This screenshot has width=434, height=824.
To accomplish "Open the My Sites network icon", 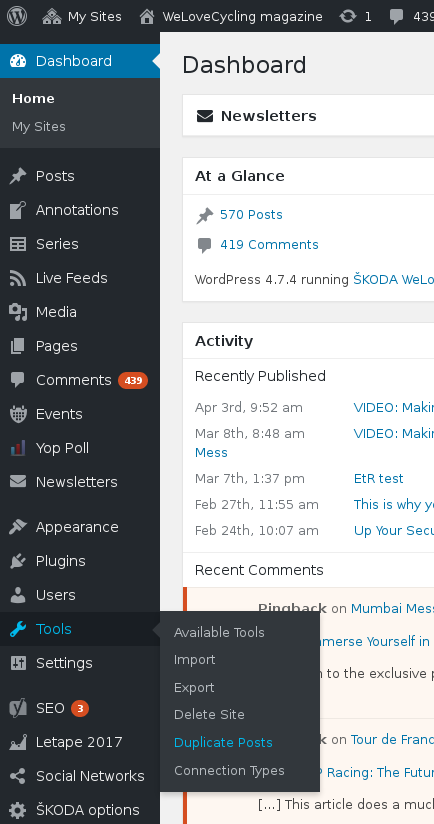I will [x=51, y=17].
